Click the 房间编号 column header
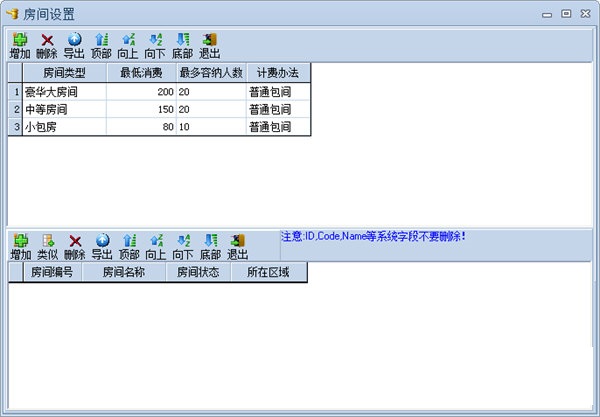 pos(52,272)
